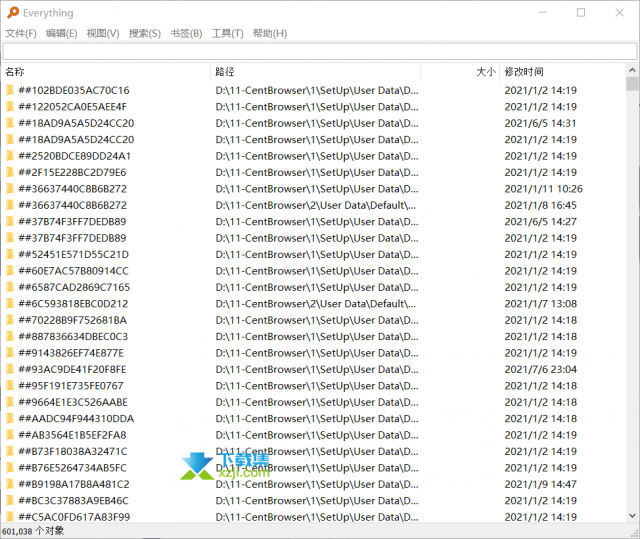Click folder icon of ##52451E571D55C21D
Viewport: 640px width, 539px height.
(x=10, y=254)
